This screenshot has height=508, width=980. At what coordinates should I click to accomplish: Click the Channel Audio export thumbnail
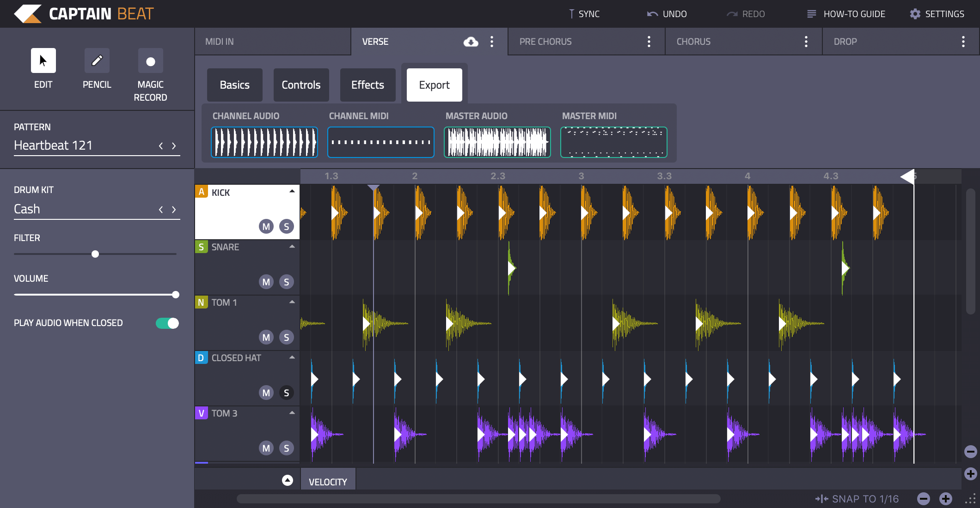(x=264, y=142)
